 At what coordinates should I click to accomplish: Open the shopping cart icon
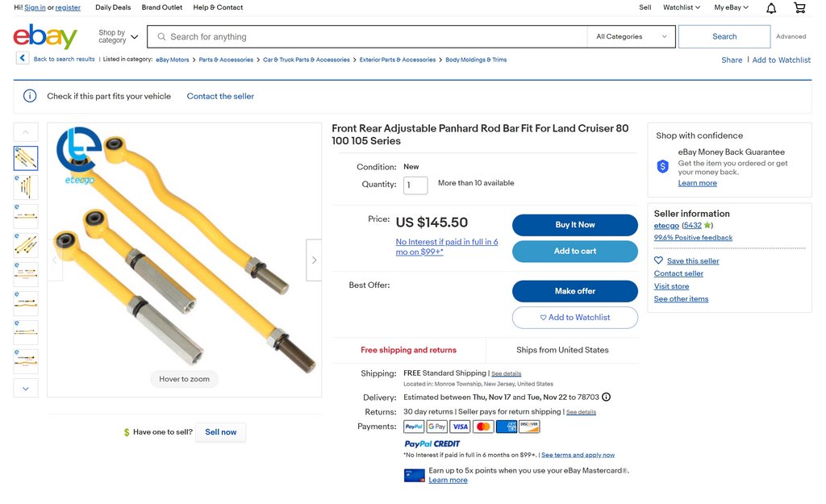point(799,8)
